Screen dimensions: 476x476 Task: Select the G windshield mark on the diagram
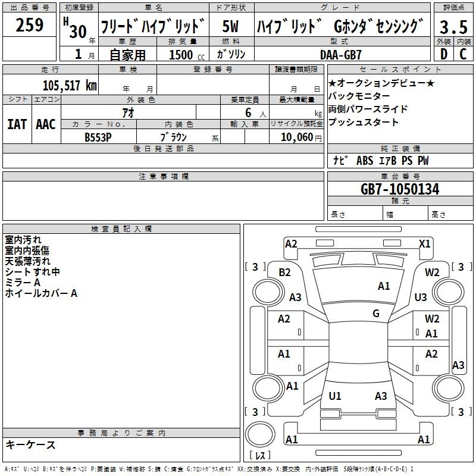coord(375,313)
